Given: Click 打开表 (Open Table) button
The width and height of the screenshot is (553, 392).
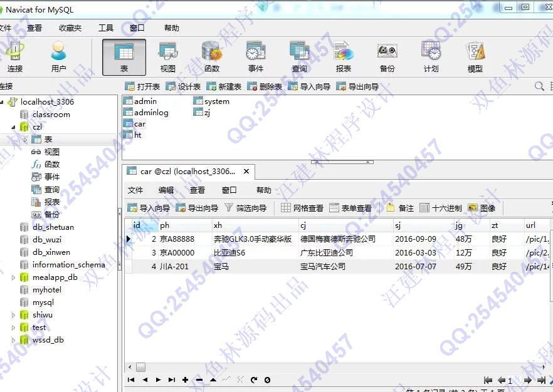Looking at the screenshot, I should pos(142,86).
